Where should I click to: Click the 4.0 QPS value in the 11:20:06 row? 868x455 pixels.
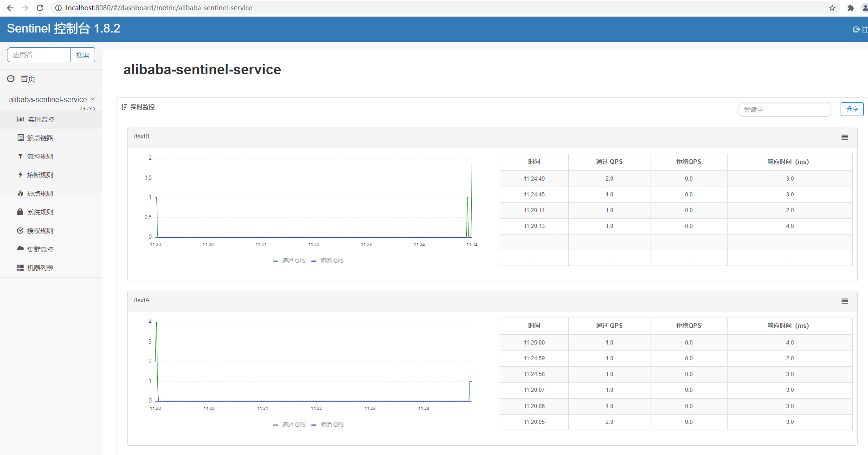click(609, 406)
